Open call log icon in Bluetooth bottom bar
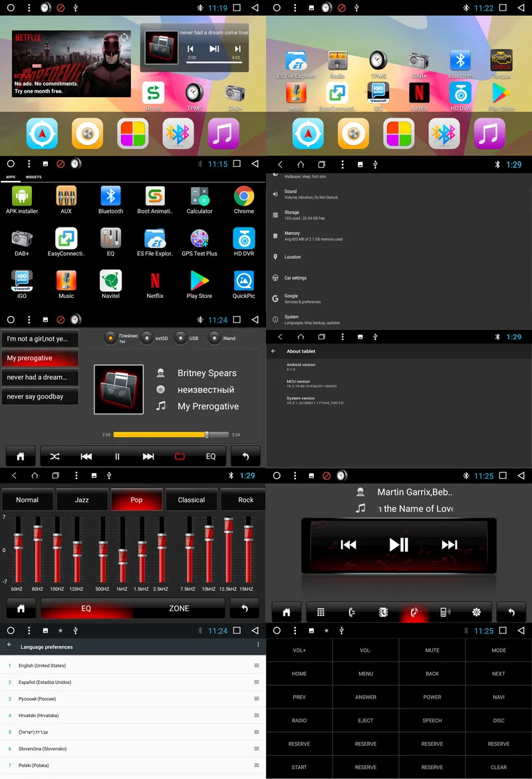Viewport: 532px width, 779px height. click(x=352, y=612)
